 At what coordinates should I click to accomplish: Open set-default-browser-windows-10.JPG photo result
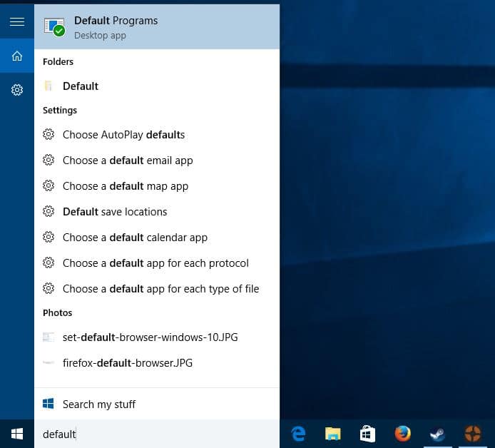click(x=150, y=337)
